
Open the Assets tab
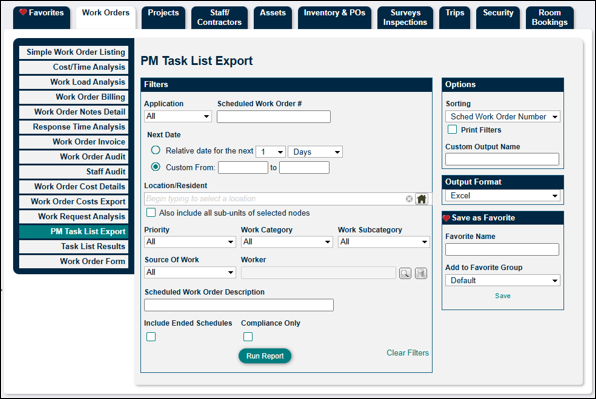(x=273, y=17)
